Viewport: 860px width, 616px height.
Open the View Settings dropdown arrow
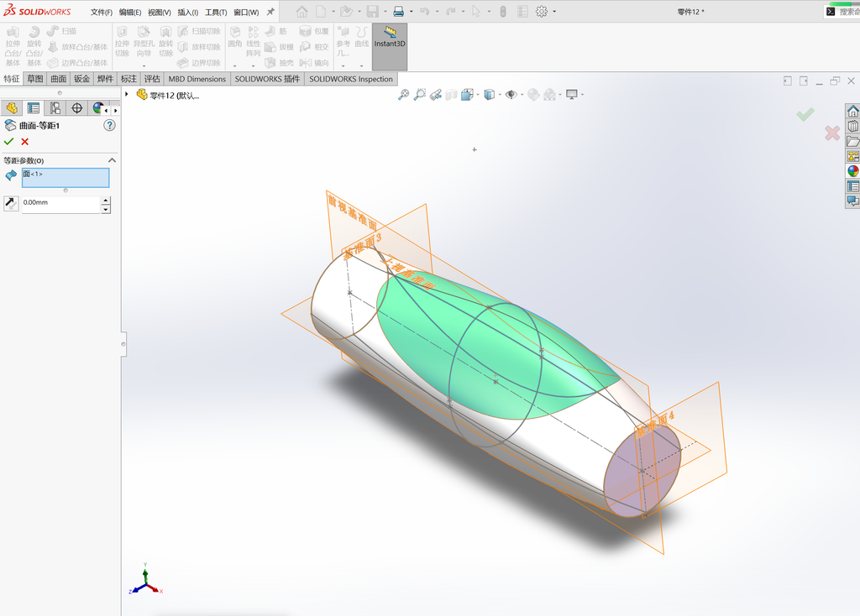[582, 95]
